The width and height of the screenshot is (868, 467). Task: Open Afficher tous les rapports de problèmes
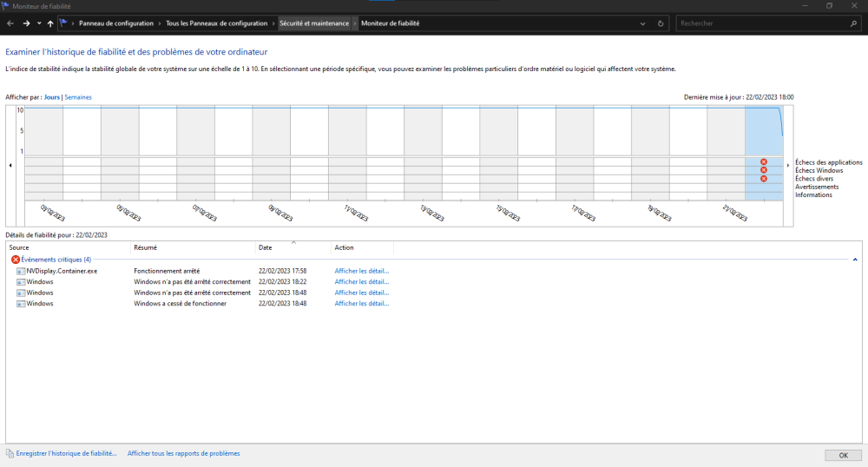(x=183, y=453)
